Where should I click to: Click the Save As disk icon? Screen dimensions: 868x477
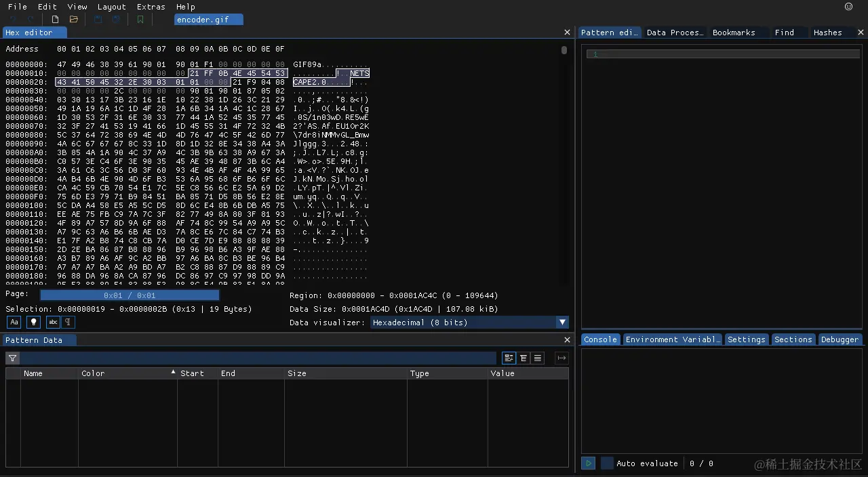tap(116, 20)
